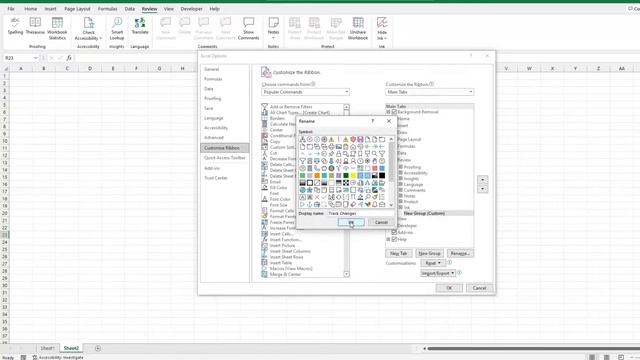
Task: Click the Accessibility Investigate status bar icon
Action: [35, 357]
